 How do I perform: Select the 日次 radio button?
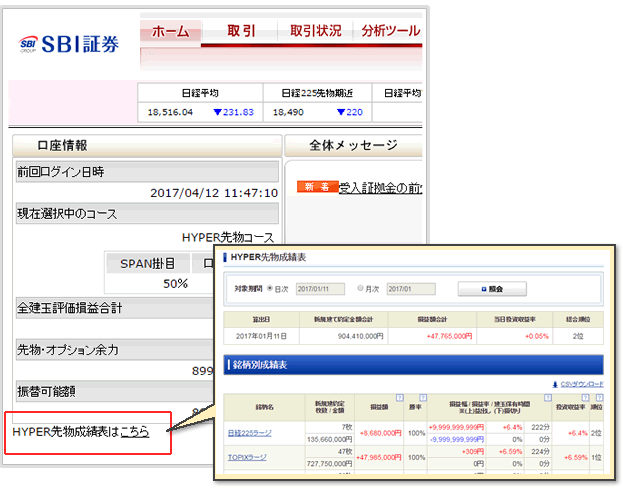point(270,288)
